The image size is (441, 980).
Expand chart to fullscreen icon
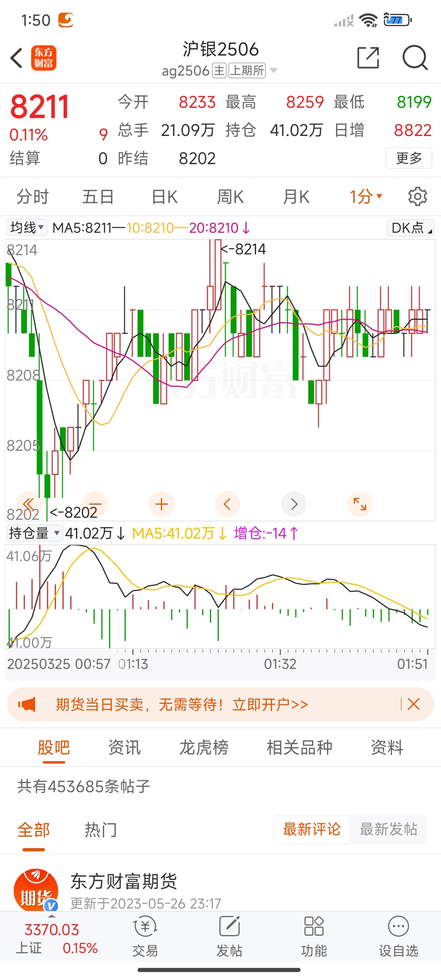tap(360, 504)
